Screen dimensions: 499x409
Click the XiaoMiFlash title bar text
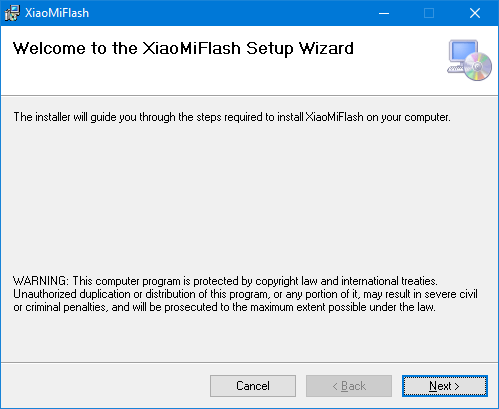pos(57,13)
